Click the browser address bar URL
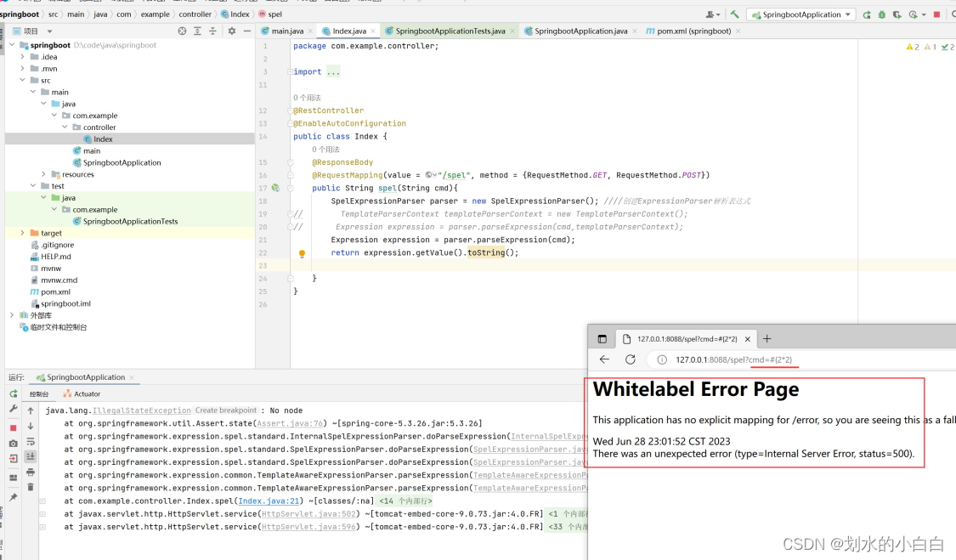The width and height of the screenshot is (956, 560). click(x=733, y=360)
